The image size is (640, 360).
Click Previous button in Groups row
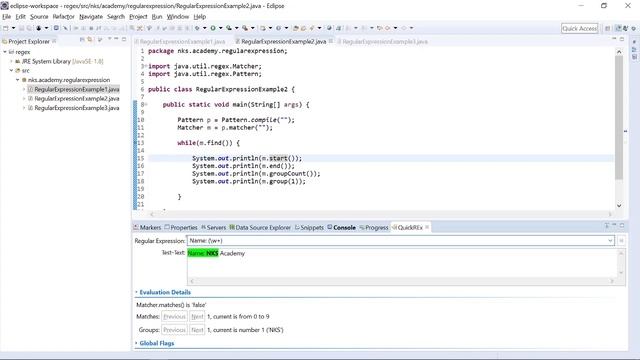(x=174, y=330)
